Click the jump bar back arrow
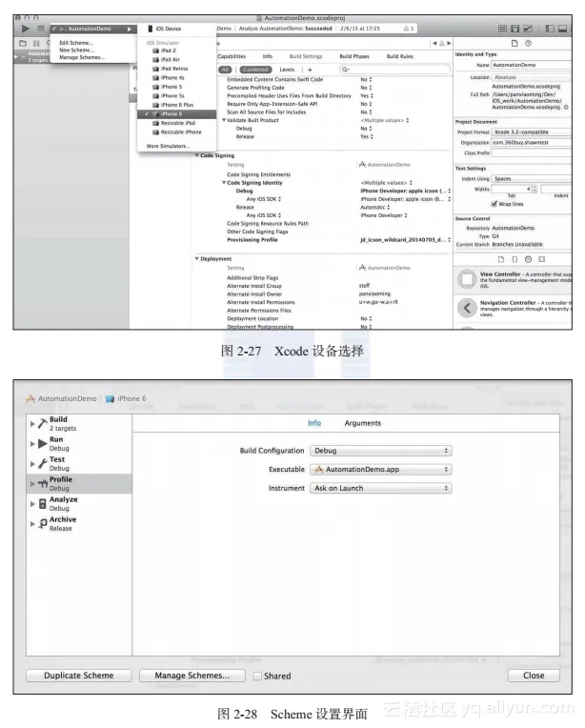 click(x=434, y=43)
